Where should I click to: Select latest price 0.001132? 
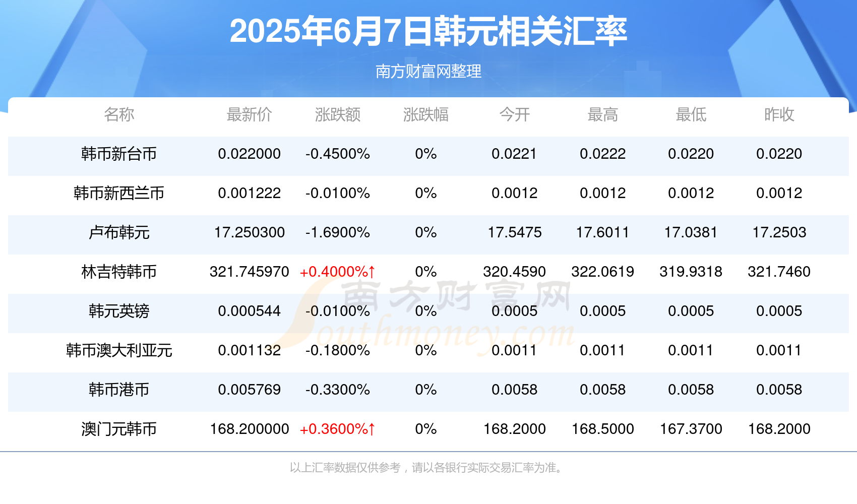point(250,350)
